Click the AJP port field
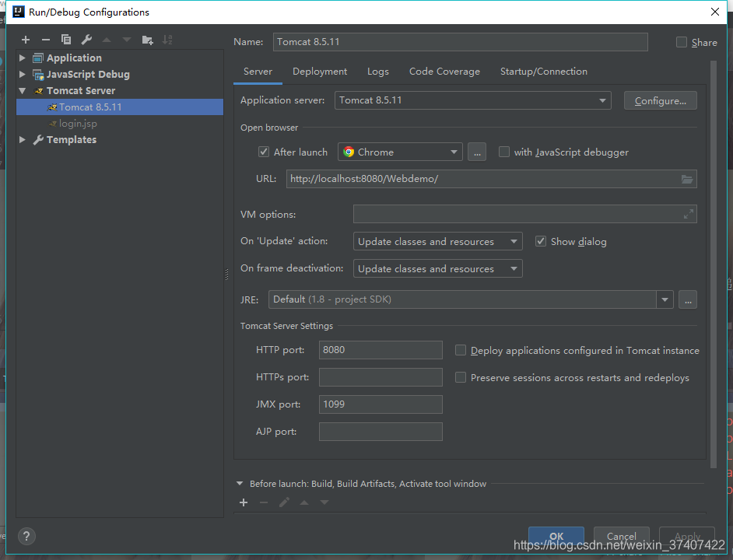 tap(381, 432)
